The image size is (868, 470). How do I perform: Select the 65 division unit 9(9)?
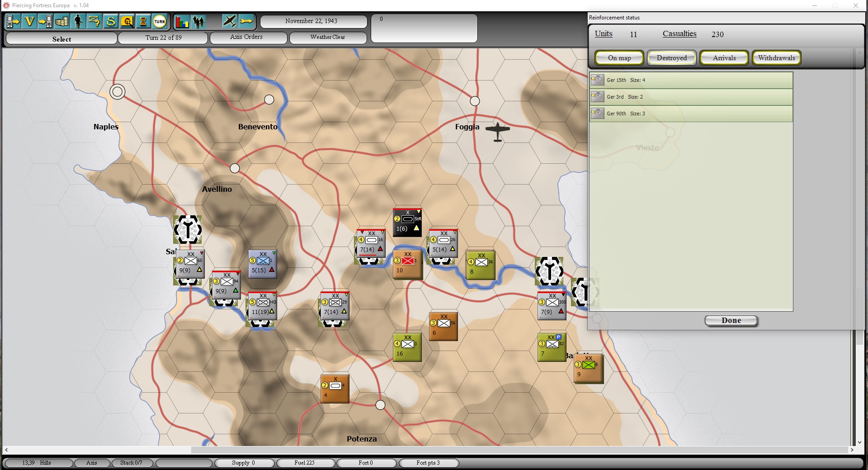(x=190, y=264)
